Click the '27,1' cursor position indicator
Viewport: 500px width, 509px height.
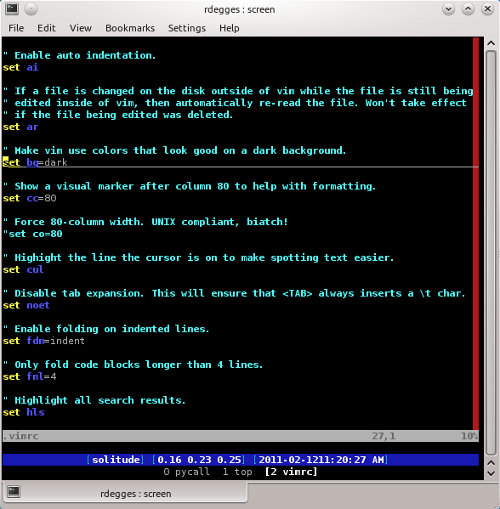384,436
